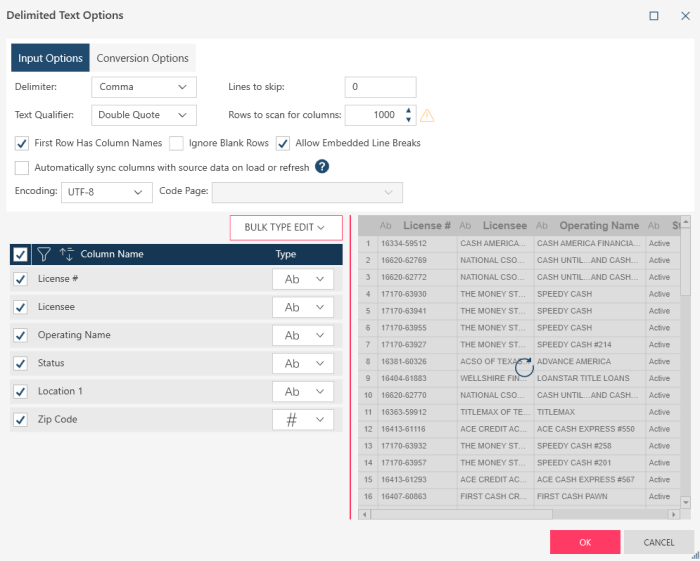Click the horizontal scrollbar under the preview grid
Screen dimensions: 700x561
point(518,514)
